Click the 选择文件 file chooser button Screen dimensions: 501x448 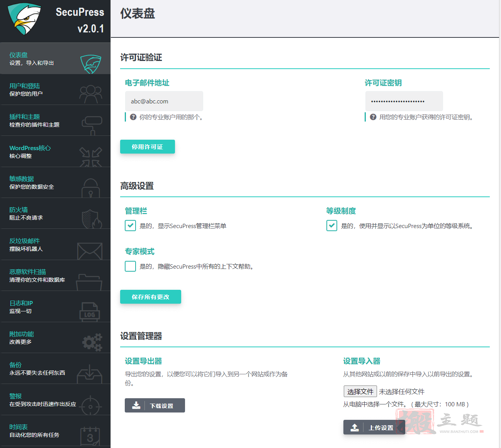[360, 392]
